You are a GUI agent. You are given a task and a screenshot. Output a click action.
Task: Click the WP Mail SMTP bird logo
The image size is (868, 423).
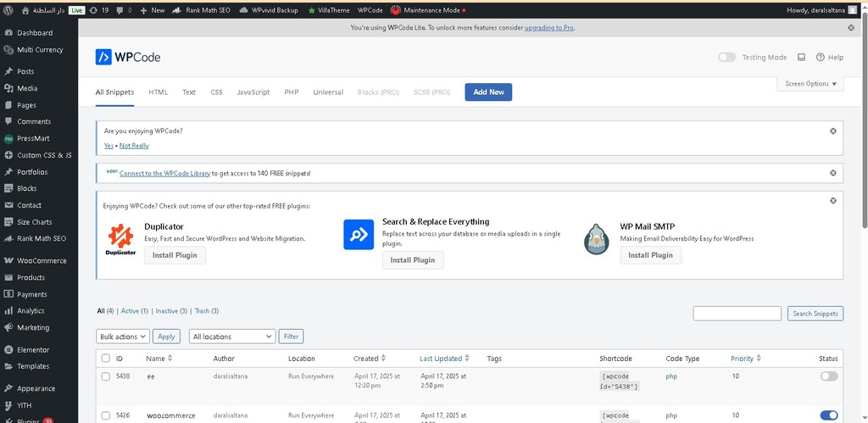(x=596, y=239)
